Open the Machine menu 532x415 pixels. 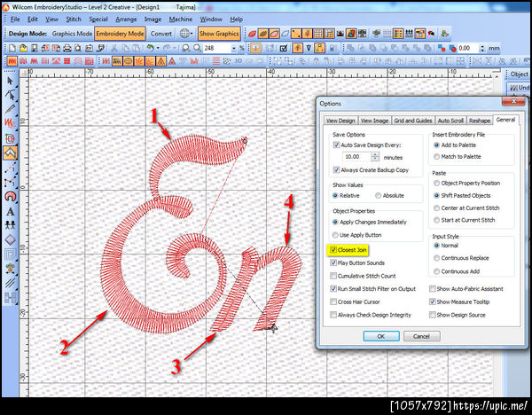(181, 19)
